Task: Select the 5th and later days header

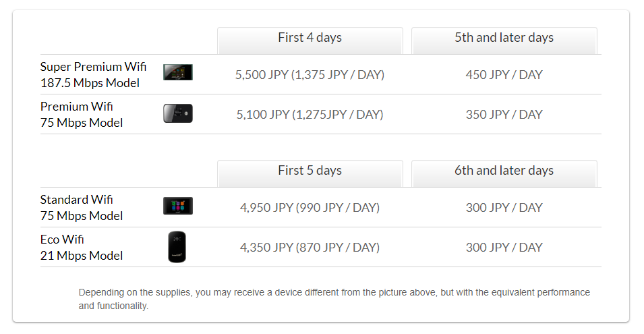Action: tap(504, 40)
